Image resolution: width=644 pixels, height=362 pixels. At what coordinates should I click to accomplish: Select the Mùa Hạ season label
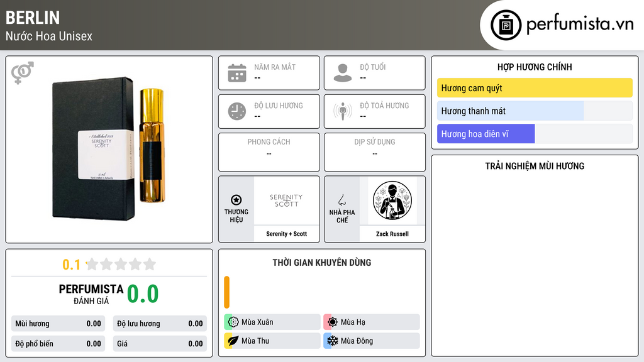coord(353,322)
